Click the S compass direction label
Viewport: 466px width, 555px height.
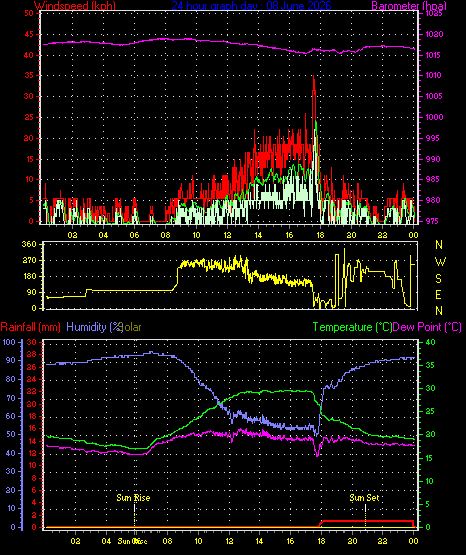tap(438, 279)
